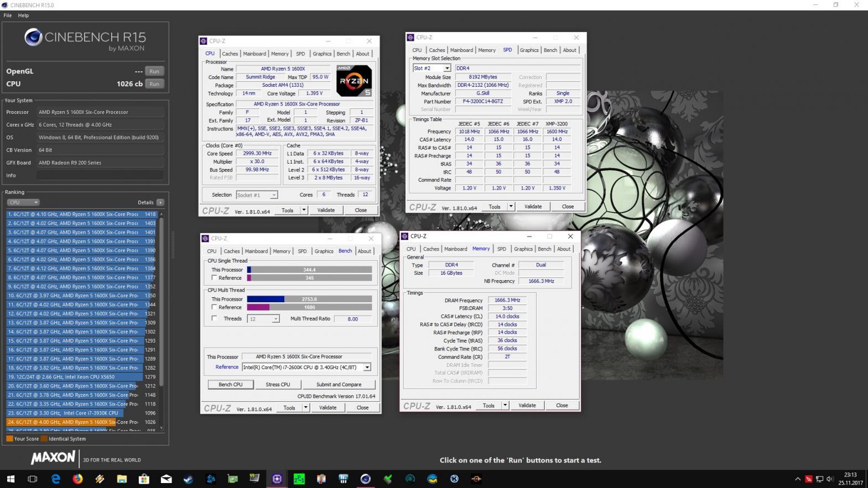This screenshot has height=488, width=868.
Task: Click the volume icon in system tray
Action: point(830,479)
